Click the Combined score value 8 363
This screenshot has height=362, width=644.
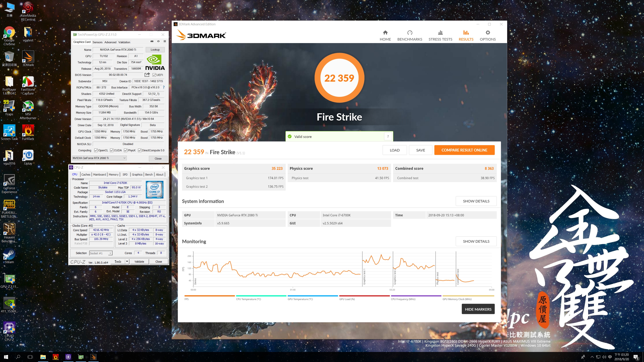(x=489, y=168)
